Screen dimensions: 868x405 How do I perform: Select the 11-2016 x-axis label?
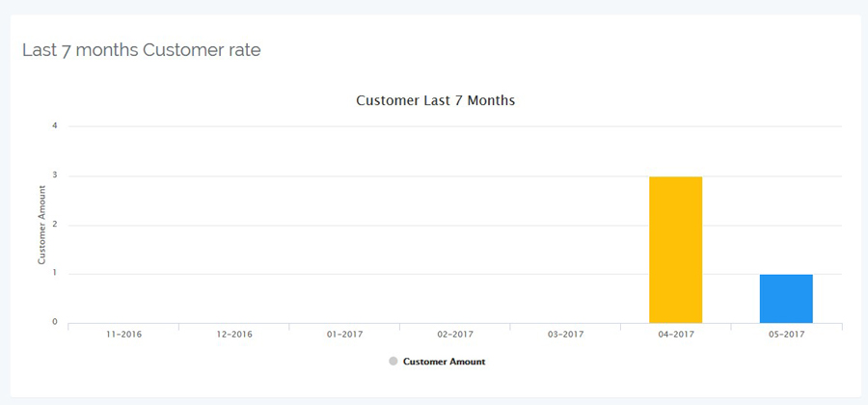click(x=123, y=335)
